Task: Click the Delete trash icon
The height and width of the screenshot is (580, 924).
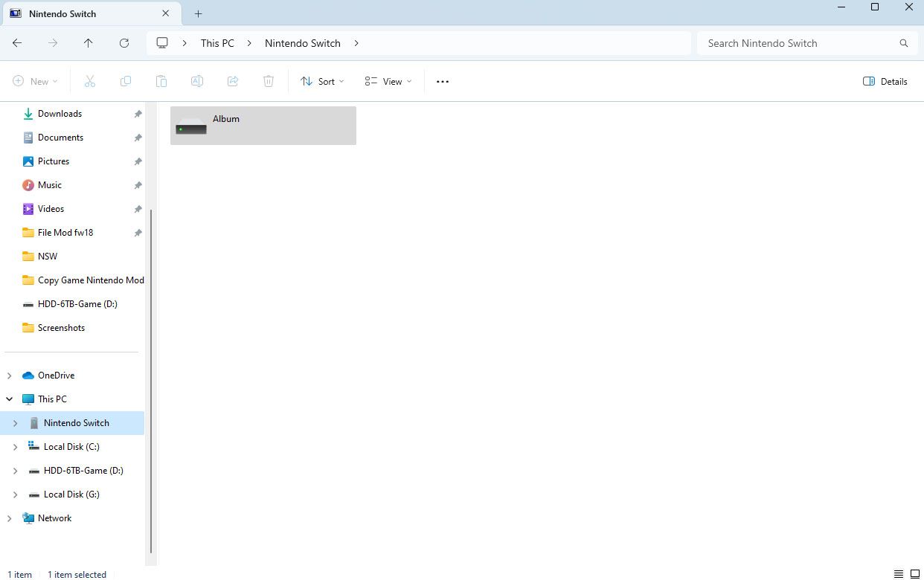Action: tap(269, 81)
